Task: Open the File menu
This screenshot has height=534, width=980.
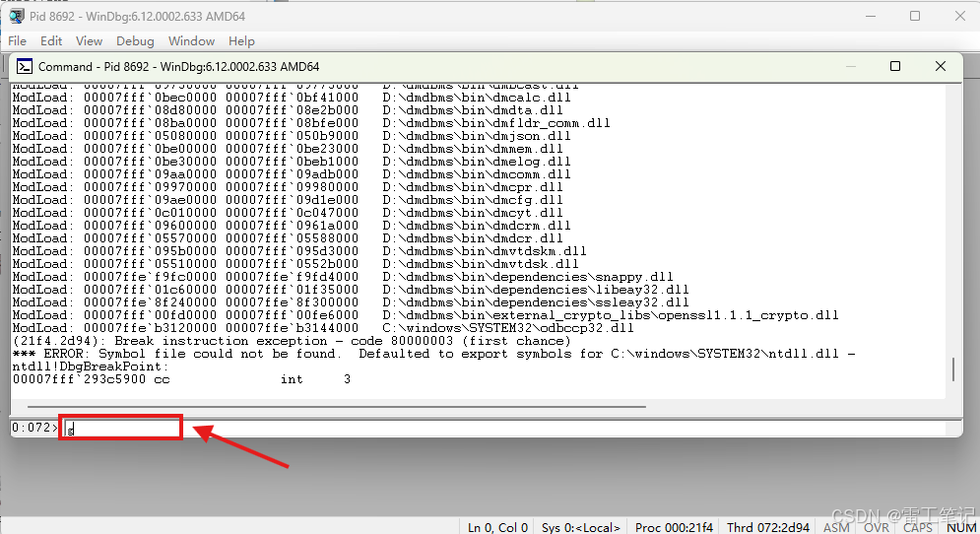Action: tap(17, 41)
